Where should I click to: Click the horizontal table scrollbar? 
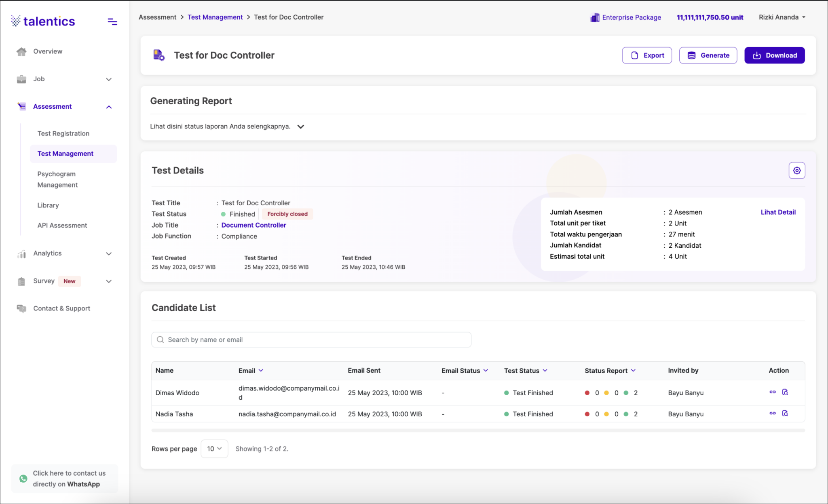[478, 430]
